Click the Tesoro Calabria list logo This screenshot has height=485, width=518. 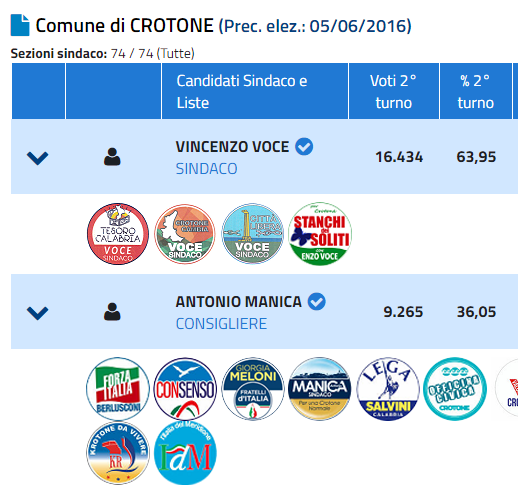[118, 234]
